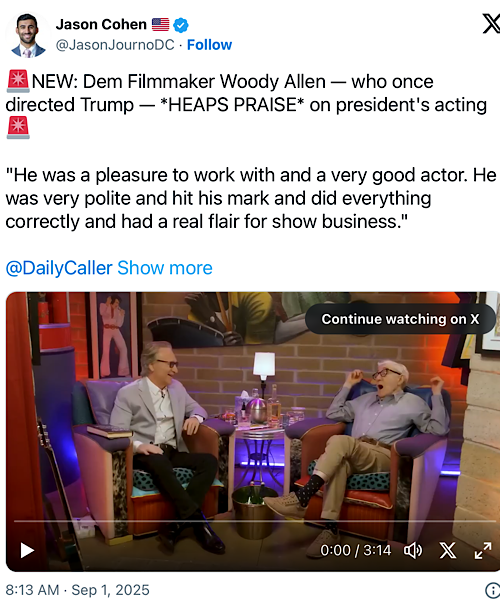
Task: Play the embedded video
Action: pos(27,550)
